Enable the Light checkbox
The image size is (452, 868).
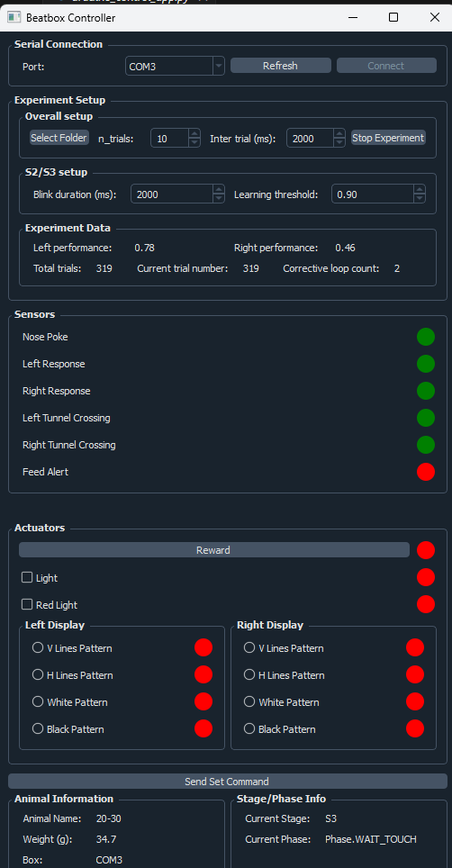point(26,577)
